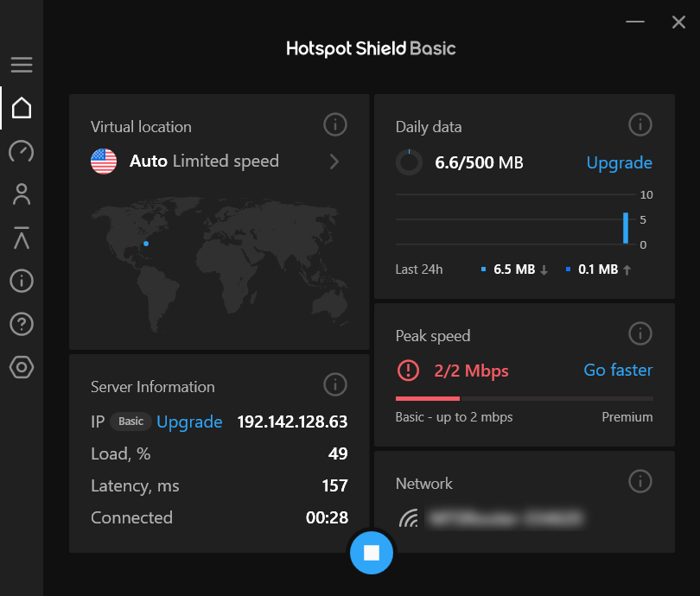Click the upgrade arrow sidebar icon
The width and height of the screenshot is (700, 596).
(22, 238)
